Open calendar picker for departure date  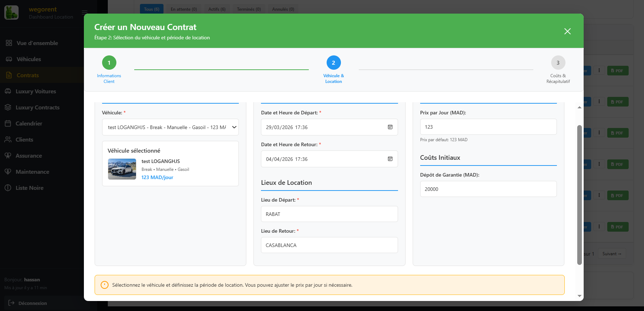click(390, 127)
